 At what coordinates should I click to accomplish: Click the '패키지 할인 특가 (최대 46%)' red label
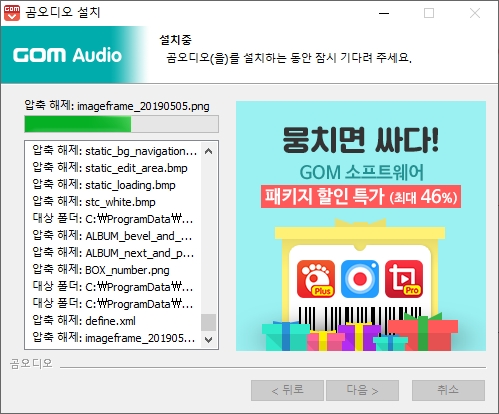point(361,197)
